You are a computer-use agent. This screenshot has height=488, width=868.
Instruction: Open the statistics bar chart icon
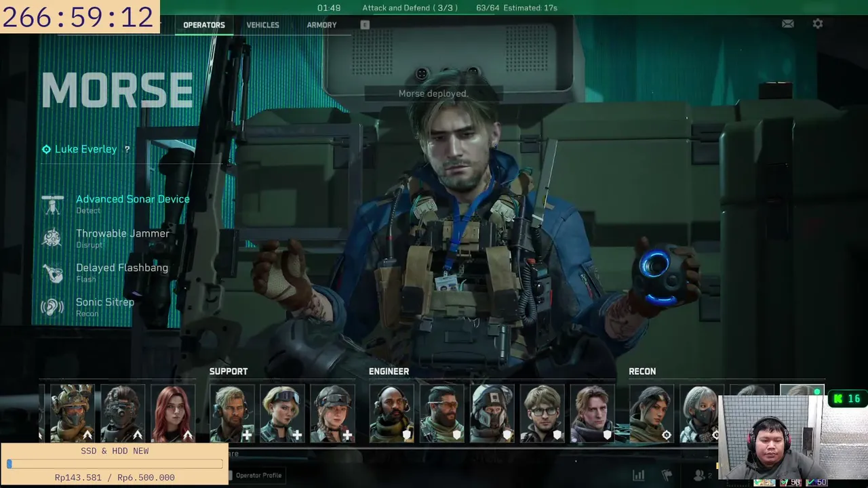pos(638,475)
